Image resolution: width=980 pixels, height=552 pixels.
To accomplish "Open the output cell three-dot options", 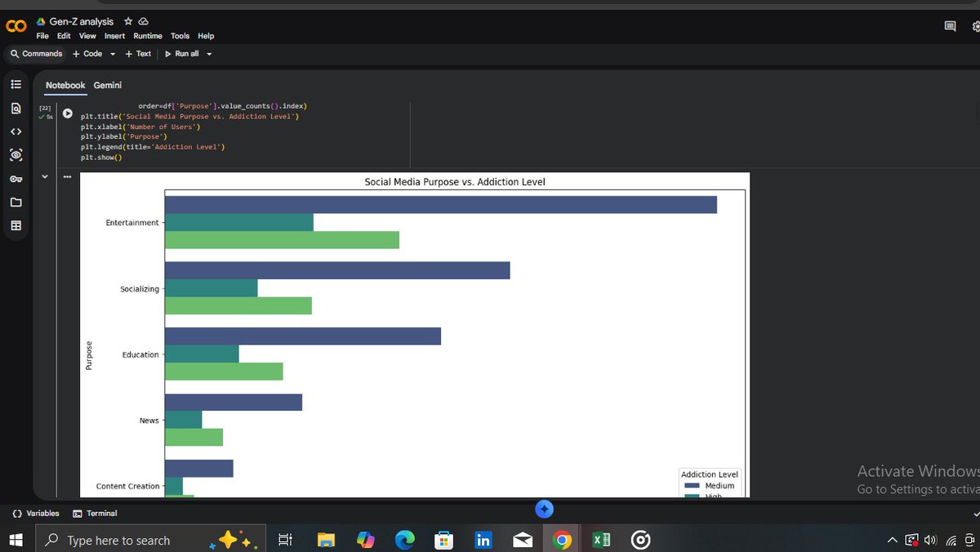I will [66, 177].
